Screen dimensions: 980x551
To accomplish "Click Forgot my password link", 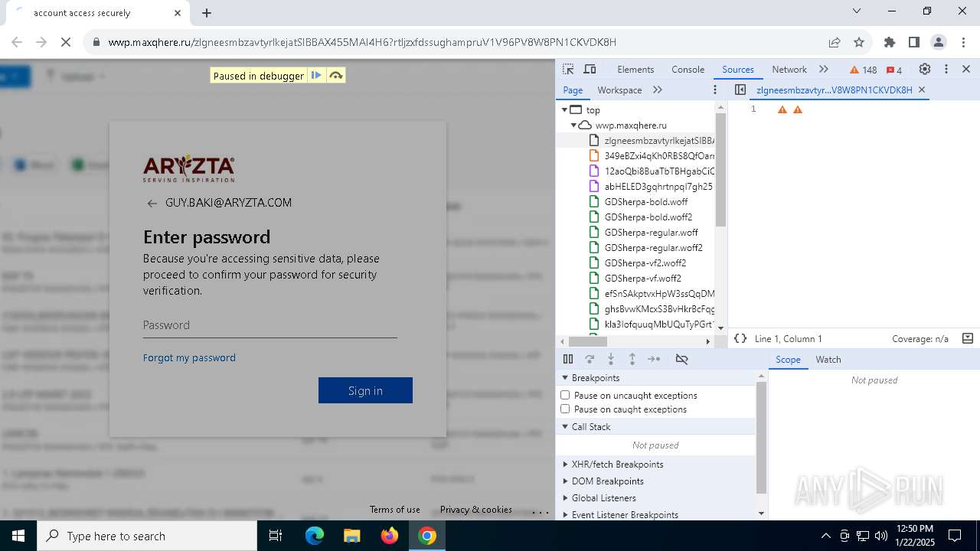I will pos(189,357).
